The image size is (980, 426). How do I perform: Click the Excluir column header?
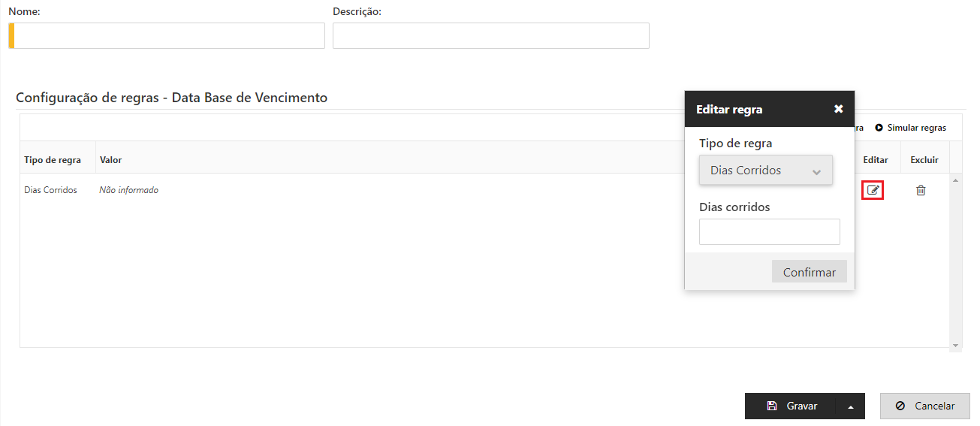(924, 160)
